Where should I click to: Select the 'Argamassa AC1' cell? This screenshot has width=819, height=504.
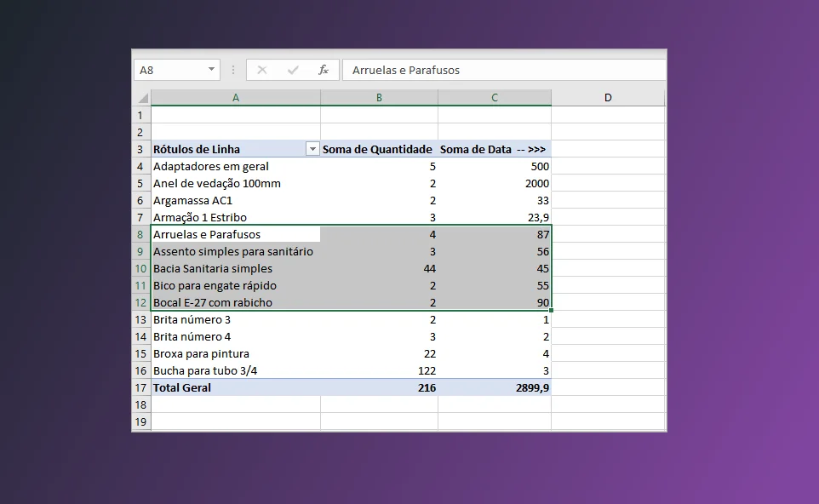pyautogui.click(x=236, y=201)
